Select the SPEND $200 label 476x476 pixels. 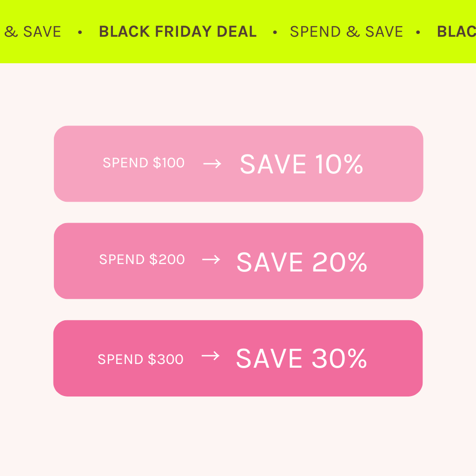[x=142, y=259]
